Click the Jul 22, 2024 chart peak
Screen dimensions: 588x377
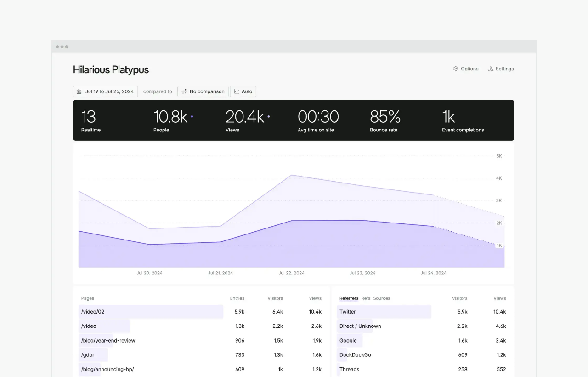[292, 175]
